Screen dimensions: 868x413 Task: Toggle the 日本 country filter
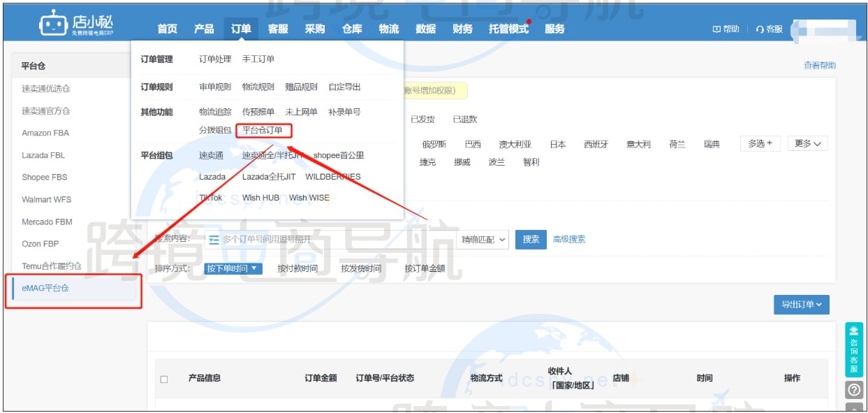557,144
